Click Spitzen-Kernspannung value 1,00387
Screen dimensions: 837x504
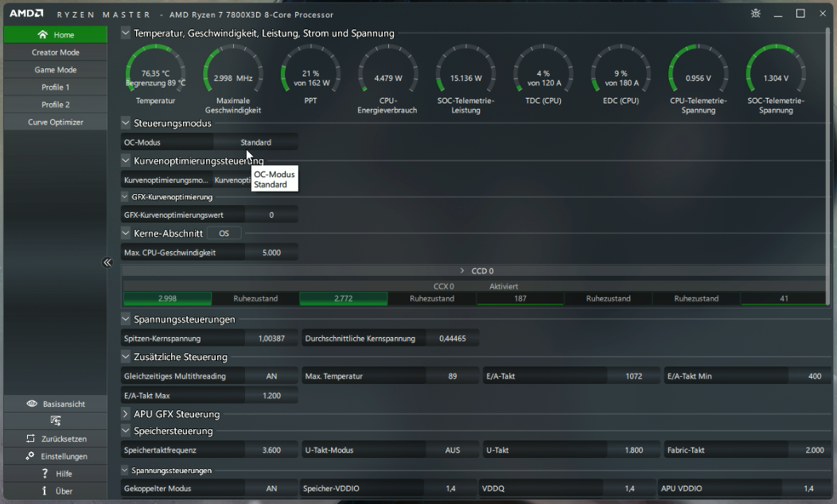271,338
